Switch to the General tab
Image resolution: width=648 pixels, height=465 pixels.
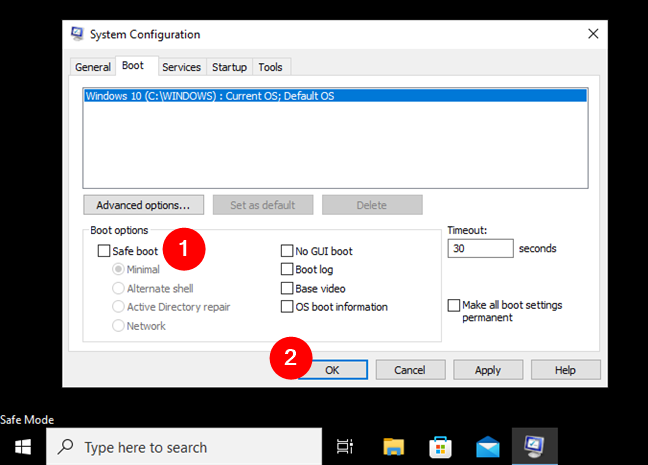[x=93, y=67]
